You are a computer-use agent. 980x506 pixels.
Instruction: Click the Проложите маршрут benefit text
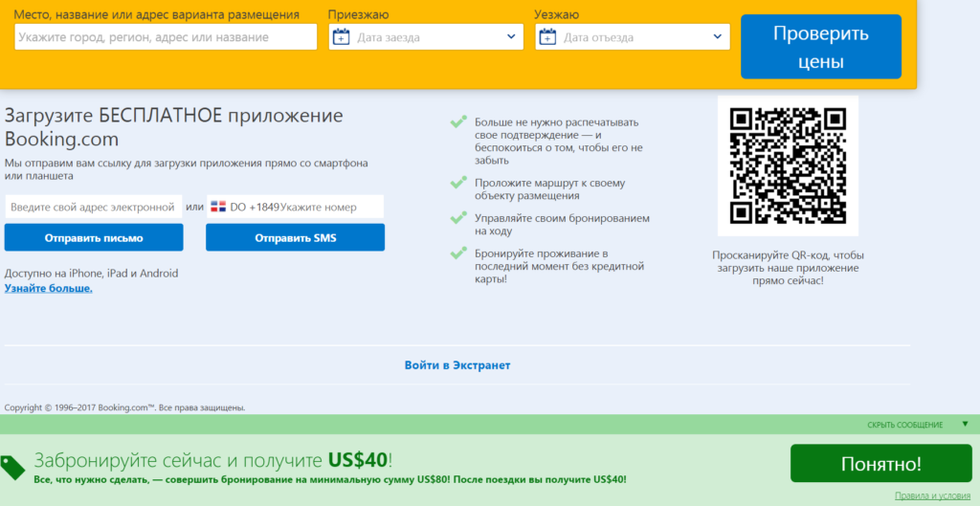[x=550, y=189]
